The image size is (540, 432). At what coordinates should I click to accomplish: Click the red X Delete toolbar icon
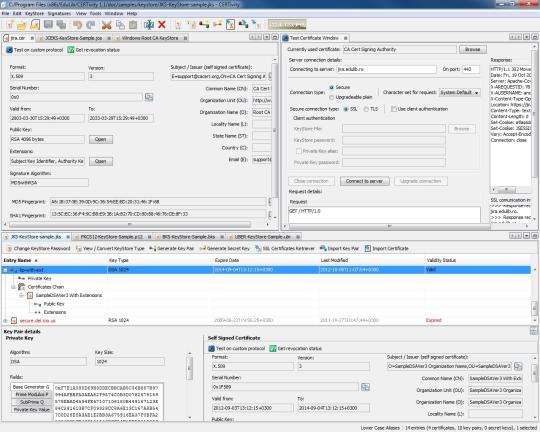(162, 24)
